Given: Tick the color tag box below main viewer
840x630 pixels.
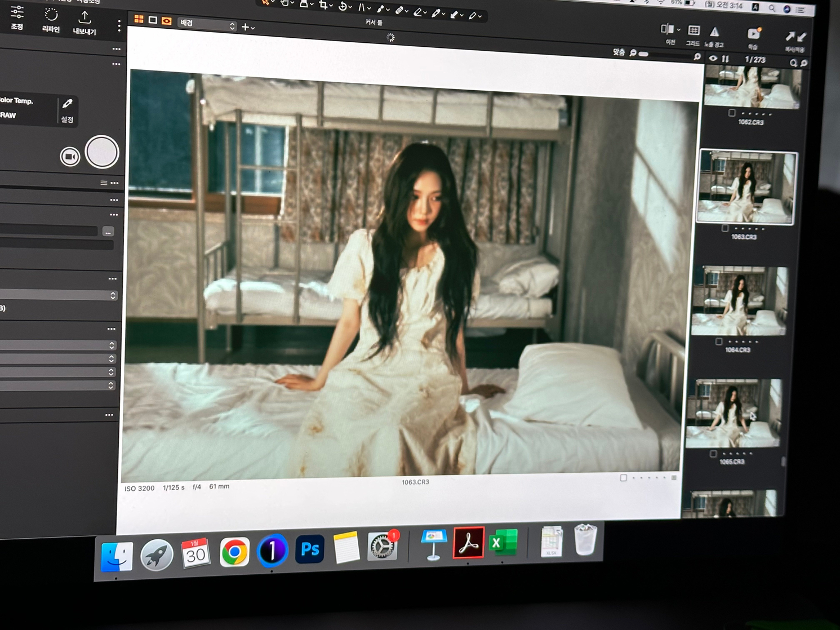Looking at the screenshot, I should (623, 478).
